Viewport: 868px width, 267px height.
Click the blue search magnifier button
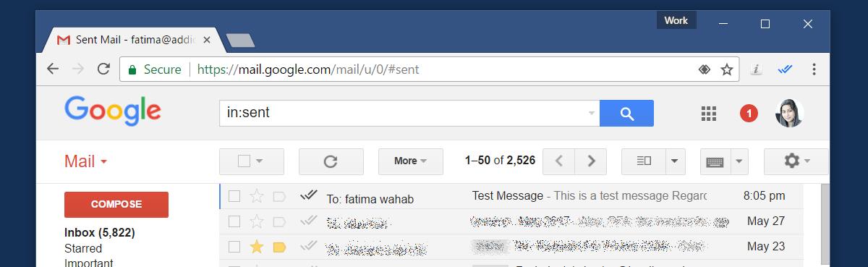tap(626, 114)
